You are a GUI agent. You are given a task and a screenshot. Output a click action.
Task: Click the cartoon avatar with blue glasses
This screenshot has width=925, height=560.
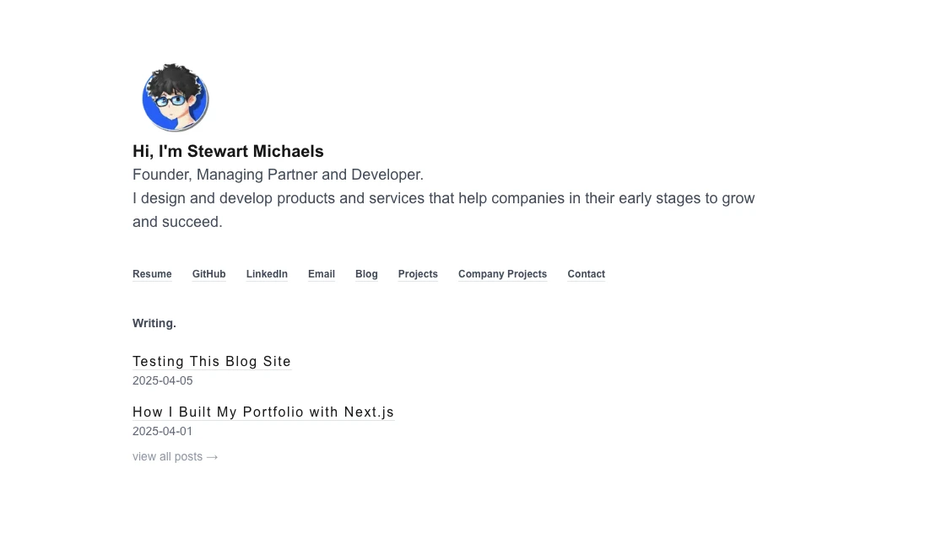pyautogui.click(x=175, y=97)
